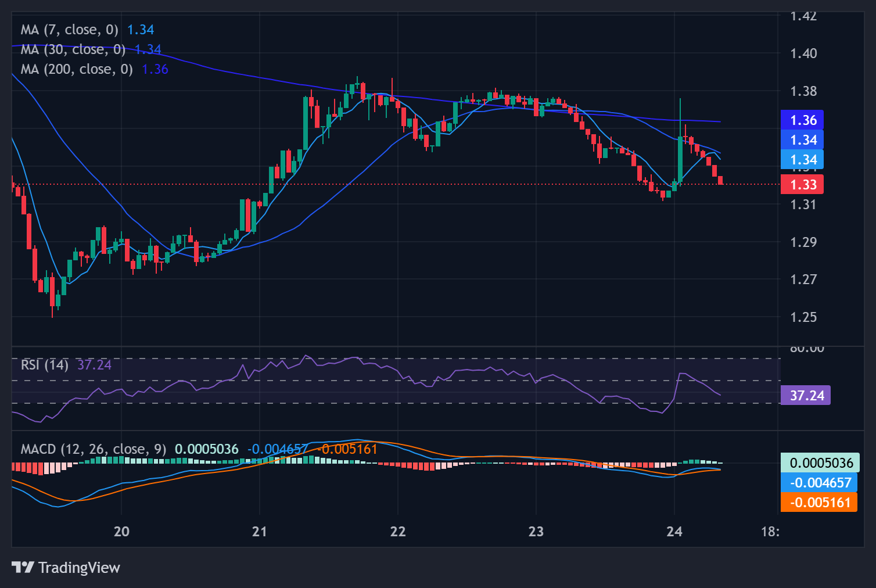Viewport: 876px width, 588px height.
Task: Click the orange -0.005161 MACD axis tag
Action: click(819, 503)
